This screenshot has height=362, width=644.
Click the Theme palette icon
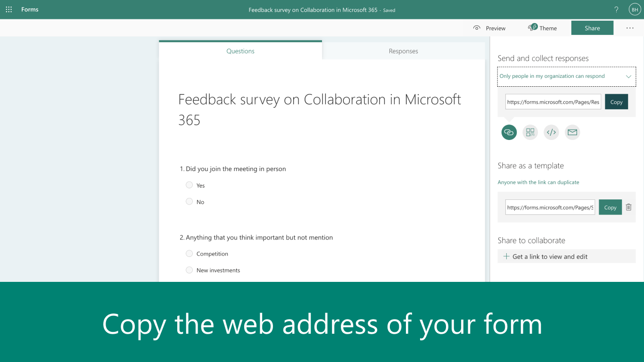pyautogui.click(x=533, y=27)
